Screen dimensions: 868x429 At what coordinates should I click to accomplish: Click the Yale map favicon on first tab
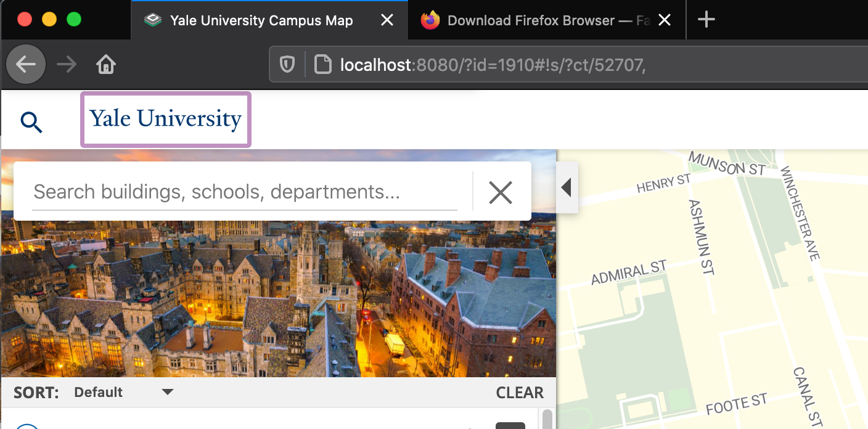[152, 20]
